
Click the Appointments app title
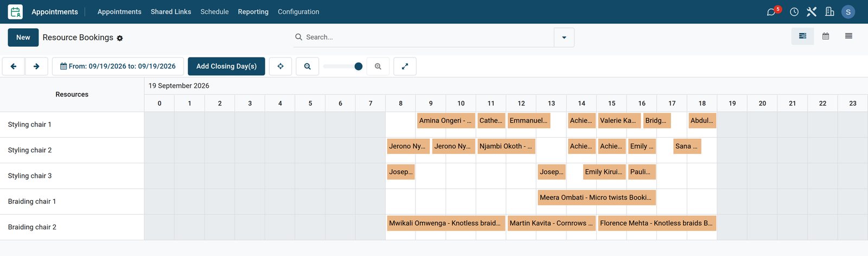tap(55, 11)
